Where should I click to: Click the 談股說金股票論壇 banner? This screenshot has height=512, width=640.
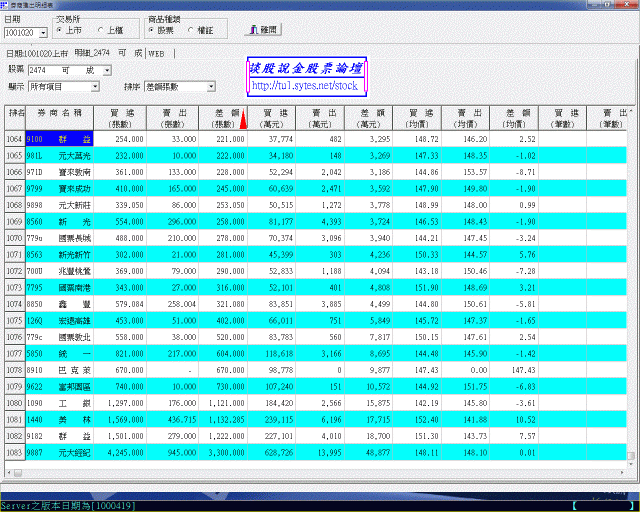point(306,68)
